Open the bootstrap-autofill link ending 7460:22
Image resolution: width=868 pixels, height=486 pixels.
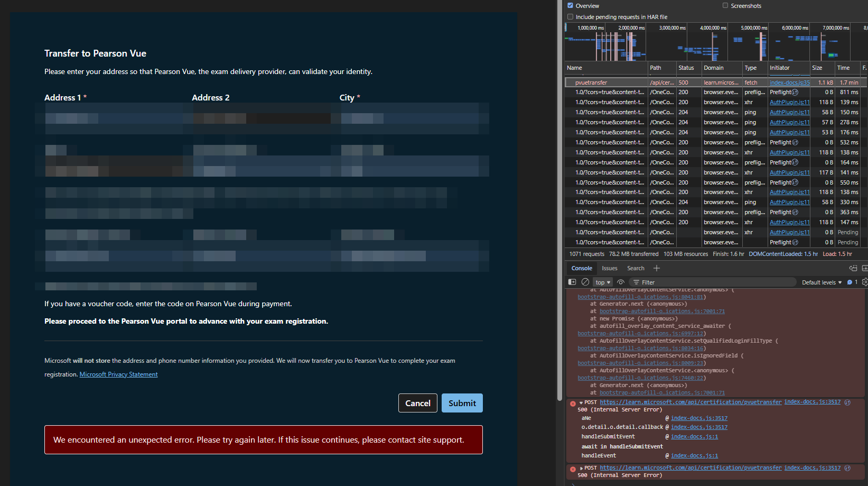coord(640,378)
